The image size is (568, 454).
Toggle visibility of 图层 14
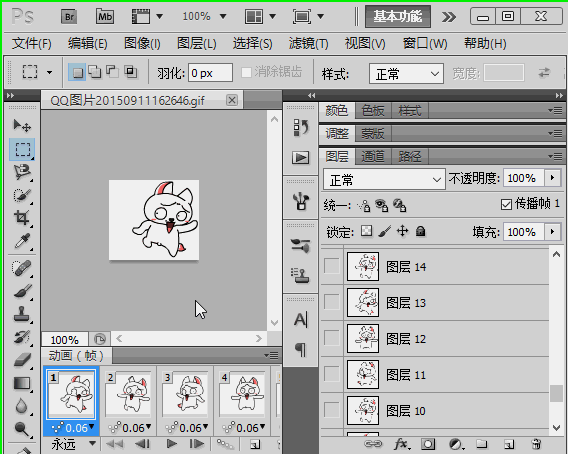[x=331, y=266]
